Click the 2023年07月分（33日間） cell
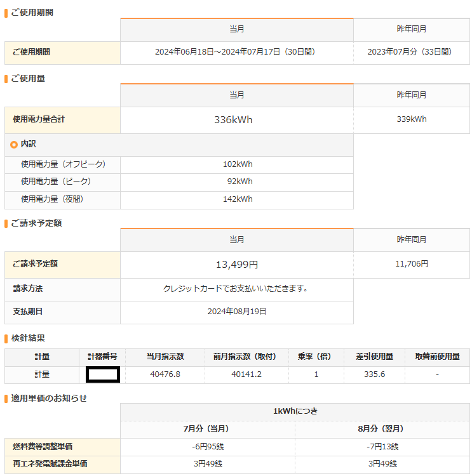The height and width of the screenshot is (476, 472). (x=412, y=52)
